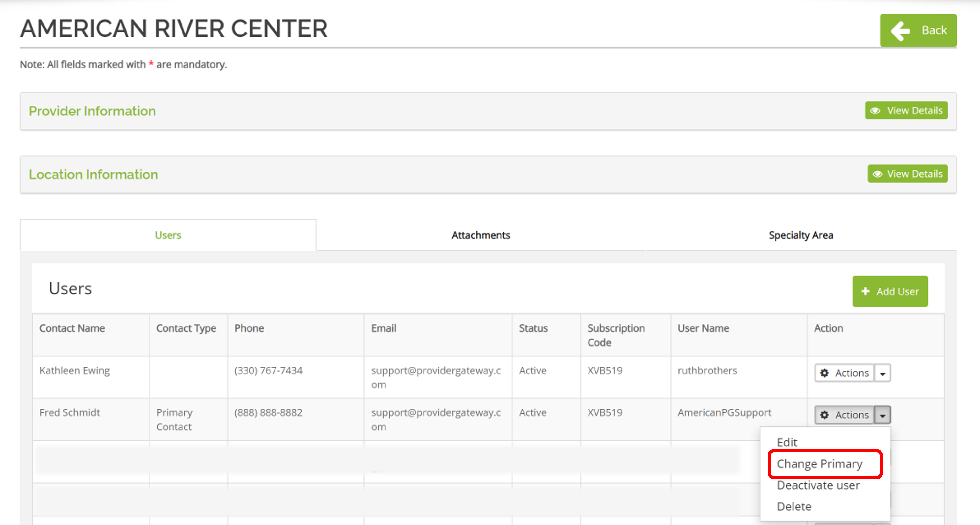Viewport: 980px width, 525px height.
Task: Click the Contact Name column header
Action: 72,328
